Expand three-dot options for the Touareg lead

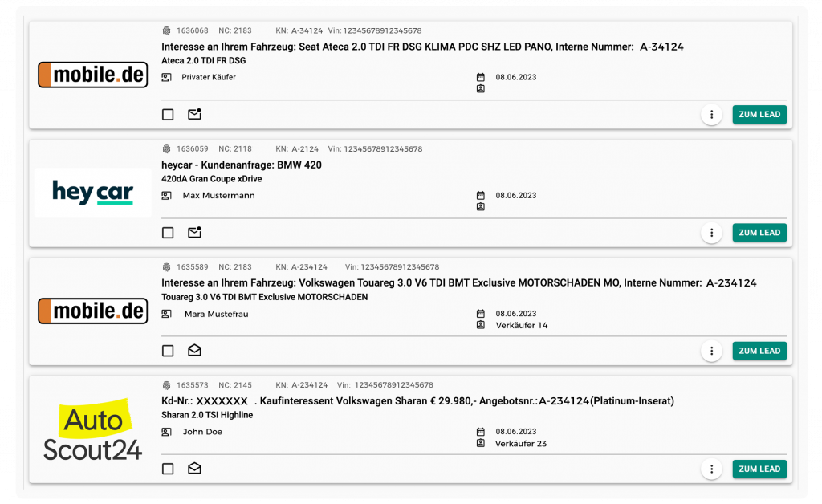[x=711, y=351]
